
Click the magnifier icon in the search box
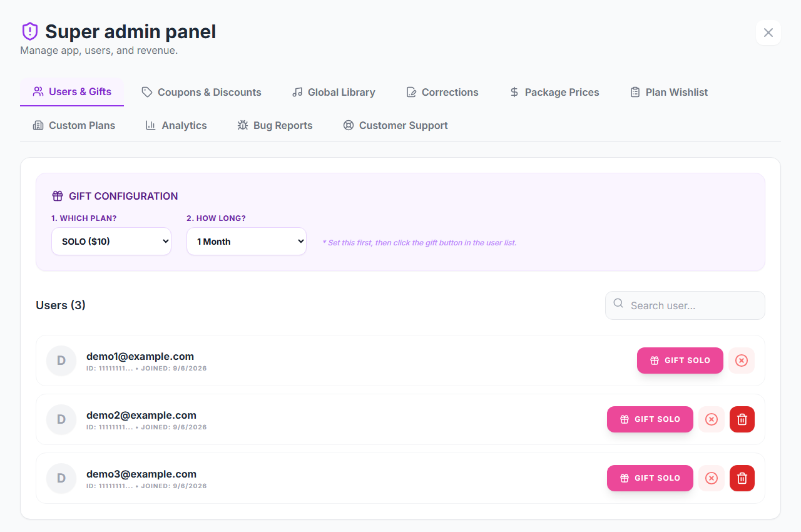pyautogui.click(x=618, y=304)
